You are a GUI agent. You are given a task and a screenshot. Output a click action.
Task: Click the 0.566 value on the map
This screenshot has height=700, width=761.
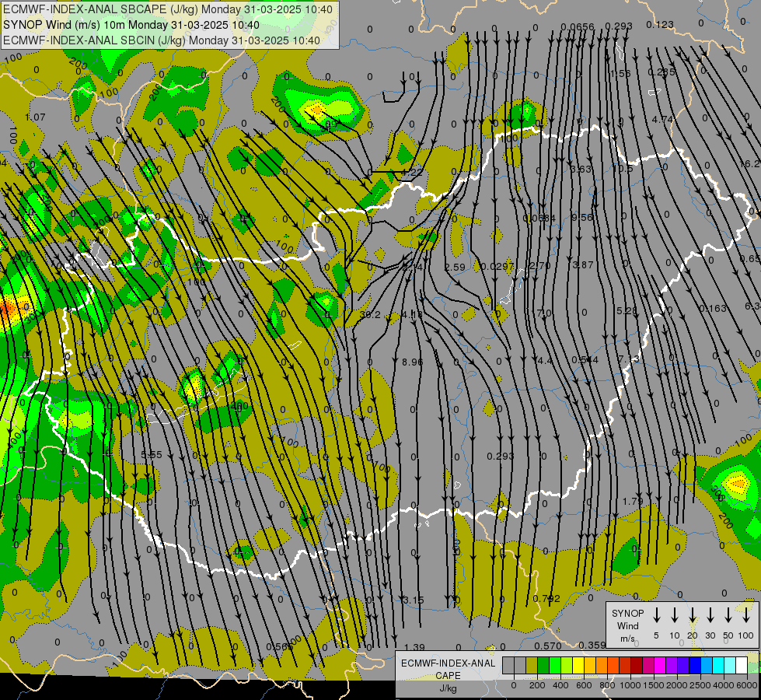tap(280, 646)
